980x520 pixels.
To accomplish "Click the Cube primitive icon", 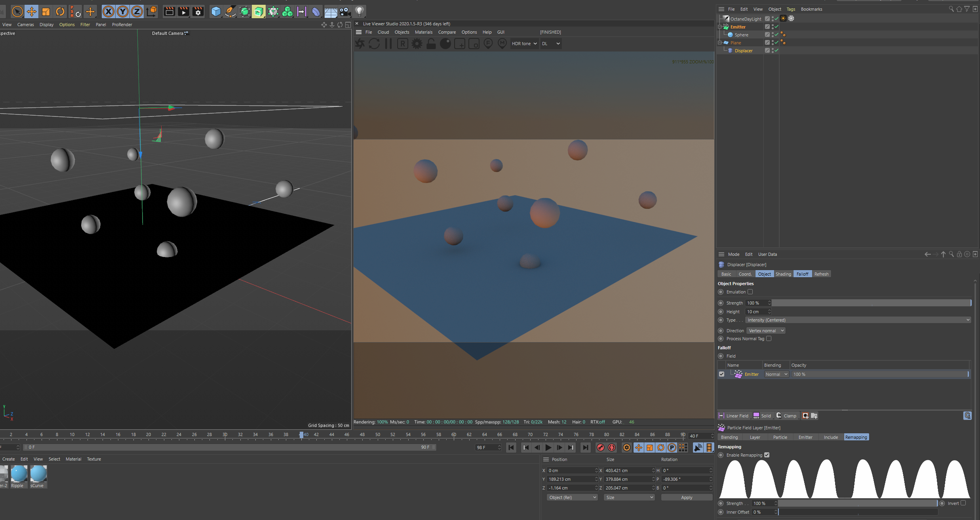I will click(216, 11).
